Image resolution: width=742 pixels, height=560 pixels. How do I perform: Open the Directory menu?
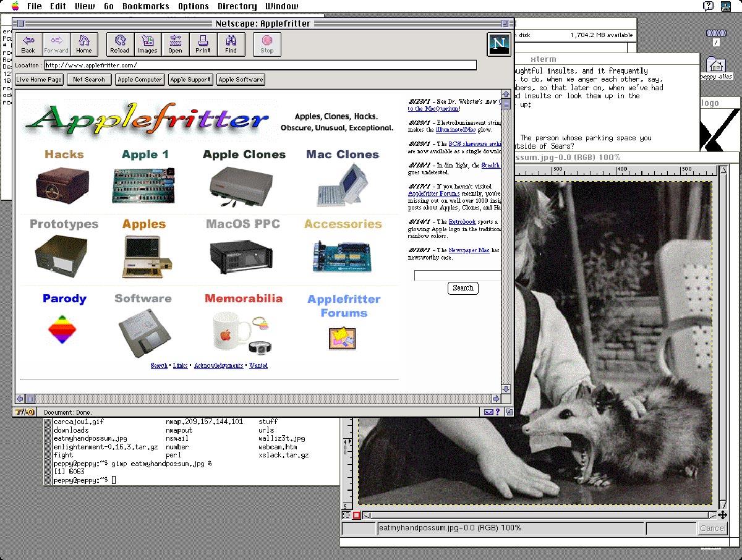237,6
